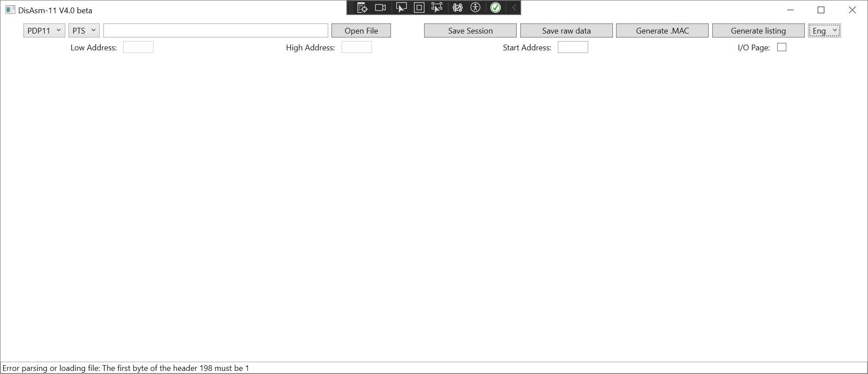
Task: Focus the Low Address input field
Action: click(x=138, y=47)
